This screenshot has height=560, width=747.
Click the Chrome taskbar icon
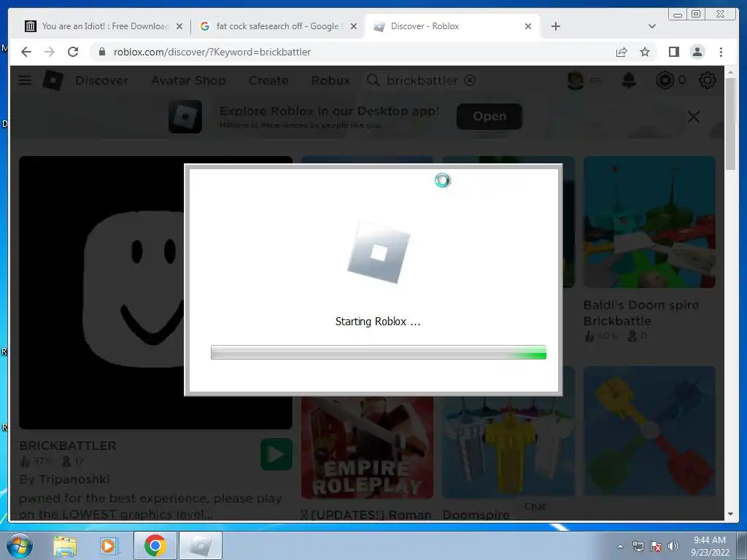(x=155, y=545)
